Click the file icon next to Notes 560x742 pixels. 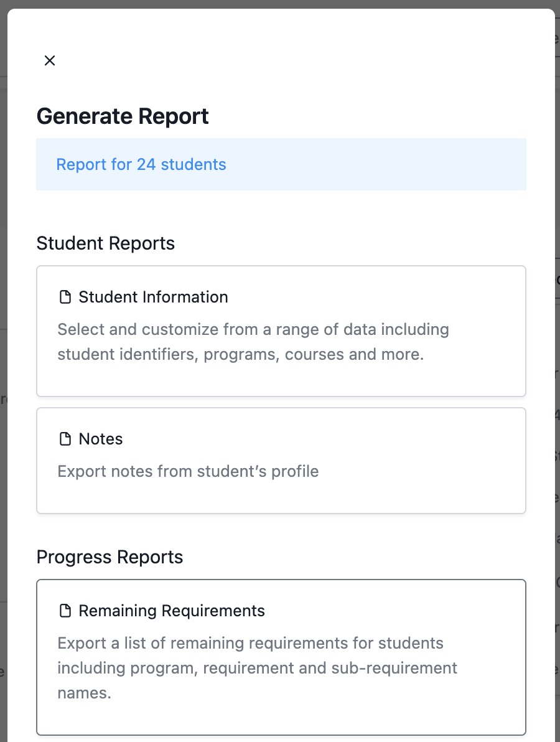(65, 439)
